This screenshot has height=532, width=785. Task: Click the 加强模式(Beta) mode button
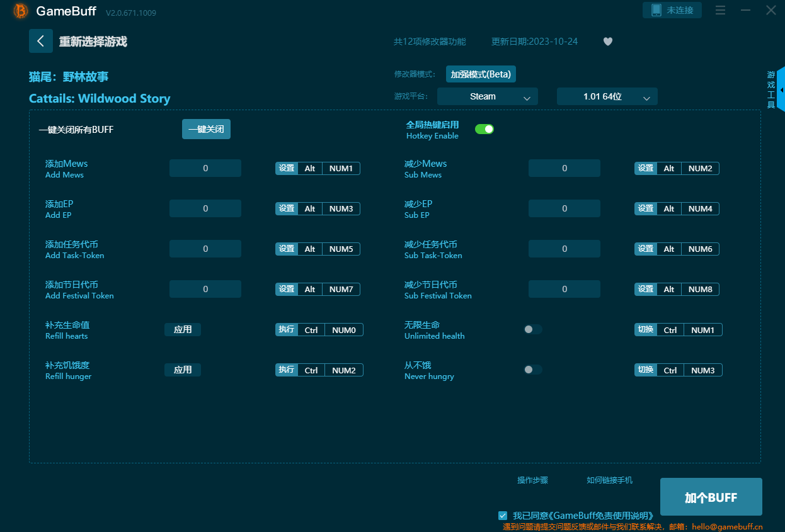[x=481, y=74]
